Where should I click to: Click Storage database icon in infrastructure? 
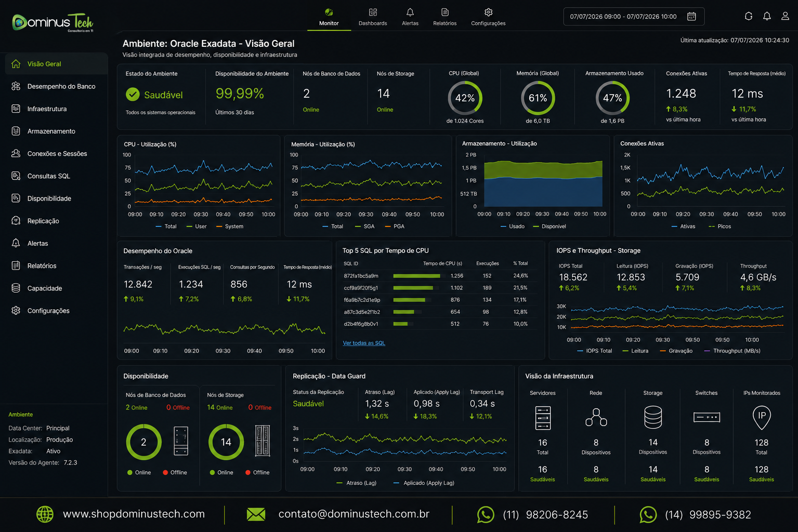pos(653,417)
